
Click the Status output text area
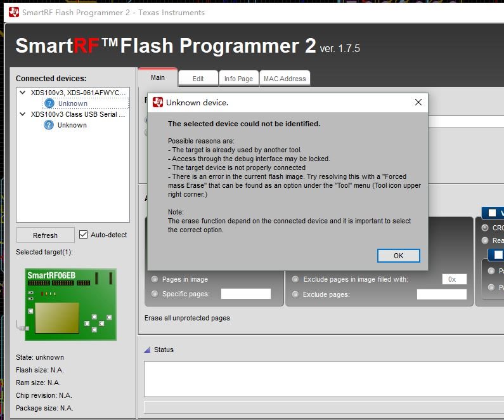click(324, 379)
